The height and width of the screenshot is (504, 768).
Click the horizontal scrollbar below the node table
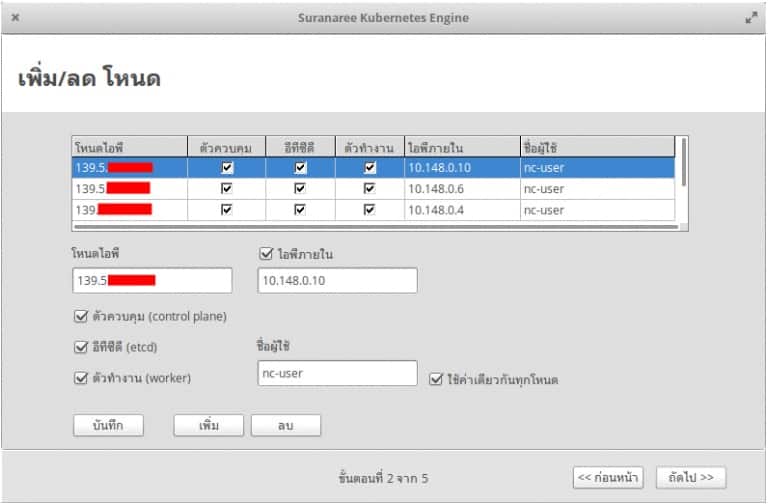[376, 227]
